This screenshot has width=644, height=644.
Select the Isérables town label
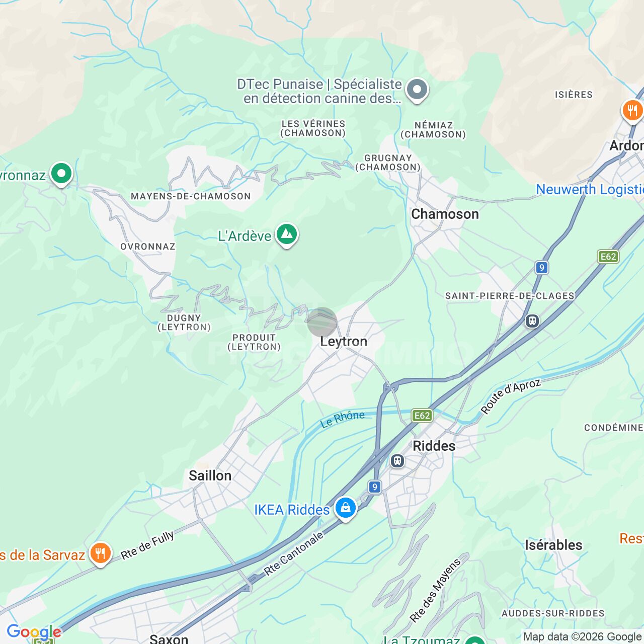pyautogui.click(x=553, y=545)
